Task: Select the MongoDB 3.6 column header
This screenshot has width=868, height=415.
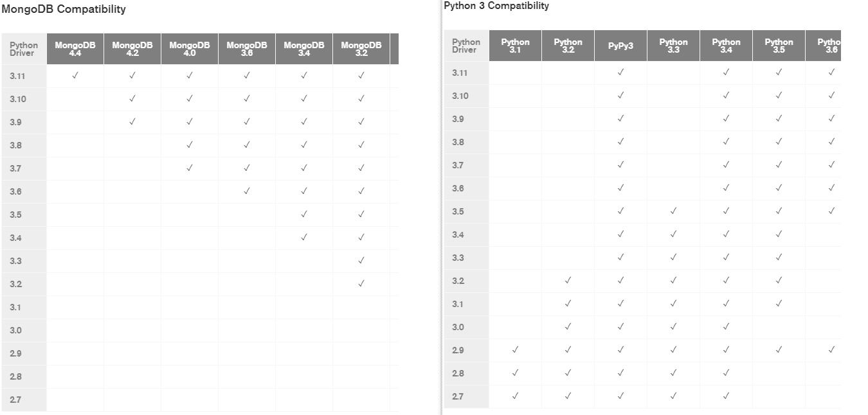Action: (247, 49)
